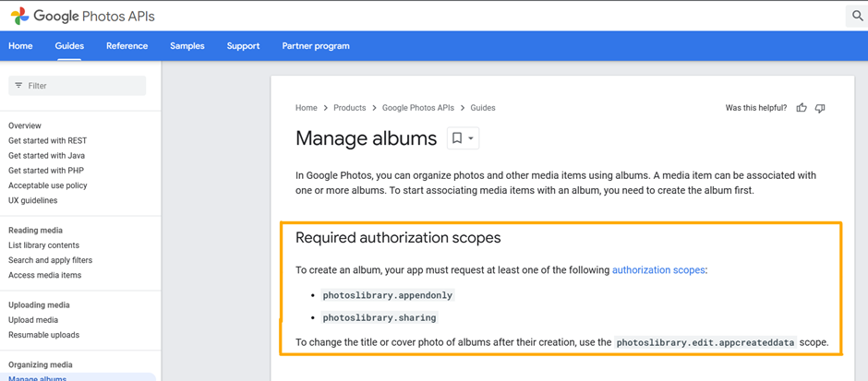Select Manage albums in the sidebar
Viewport: 868px width, 381px height.
(38, 378)
